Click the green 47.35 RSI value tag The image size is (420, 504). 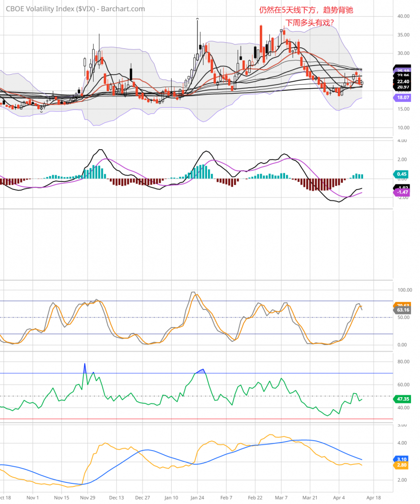pos(402,398)
